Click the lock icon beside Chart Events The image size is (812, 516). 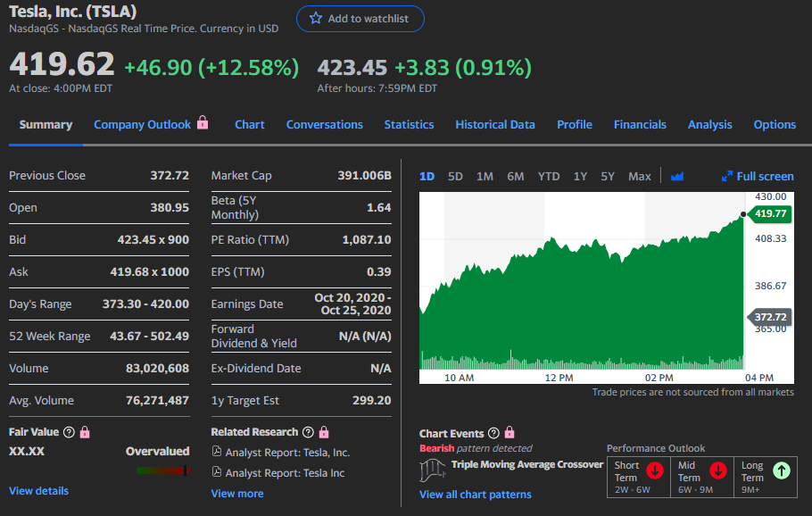click(x=510, y=432)
